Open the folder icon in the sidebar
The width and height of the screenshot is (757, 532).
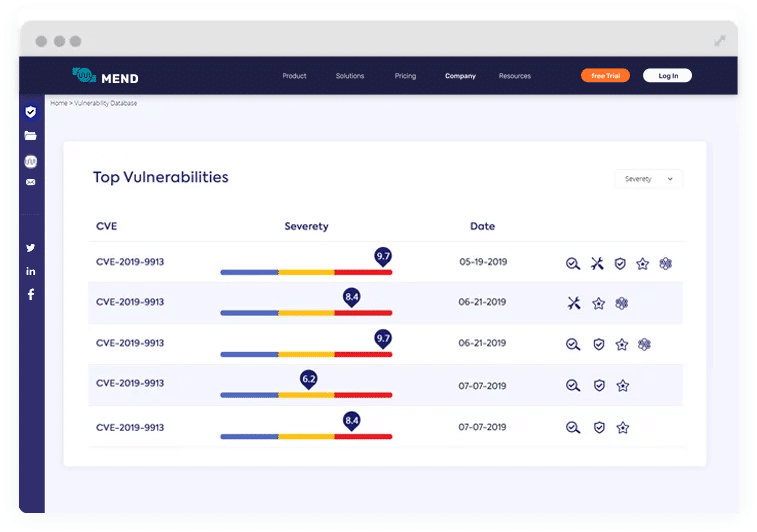click(31, 136)
